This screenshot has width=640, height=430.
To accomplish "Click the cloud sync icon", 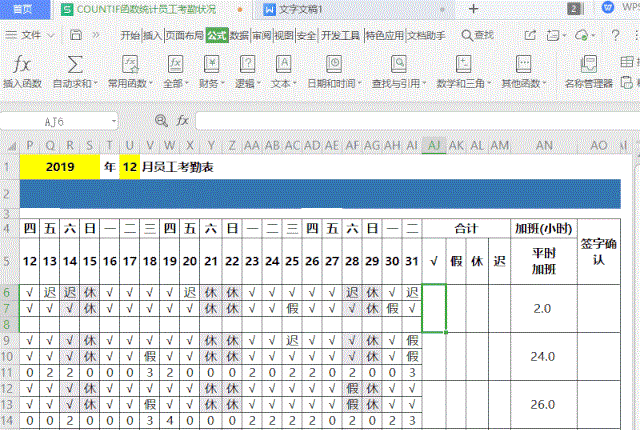I will pyautogui.click(x=581, y=35).
